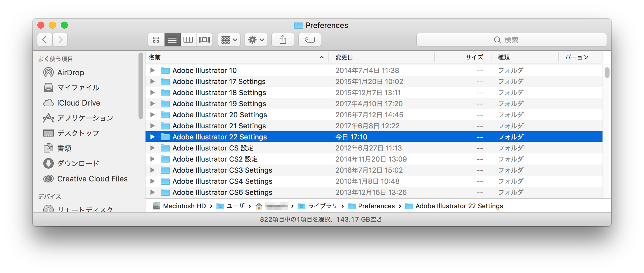Select the row named Adobe Illustrator 21 Settings
This screenshot has width=644, height=273.
click(374, 126)
